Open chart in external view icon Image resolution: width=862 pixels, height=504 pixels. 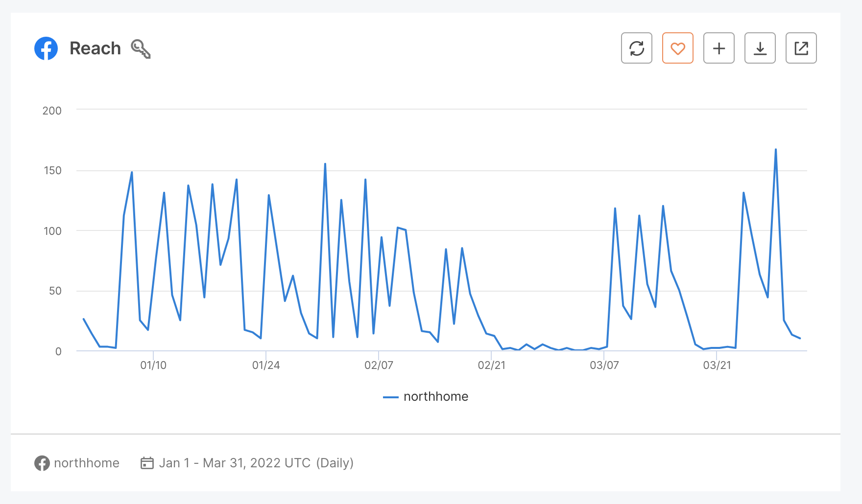801,48
